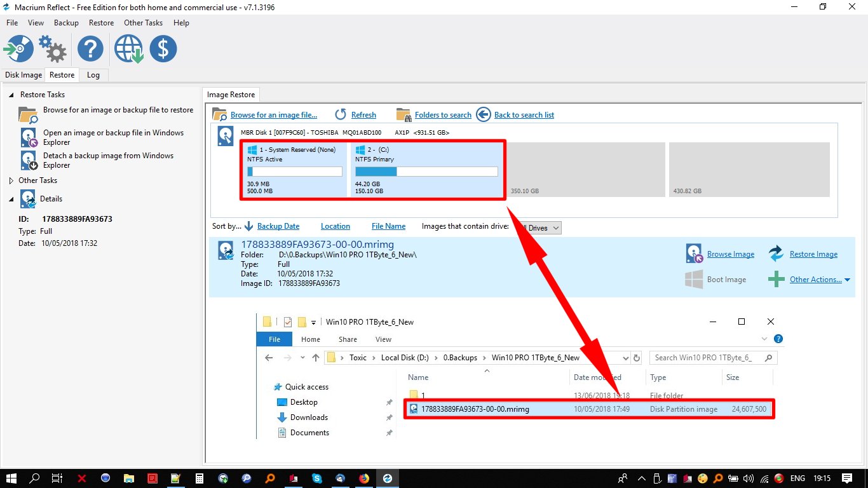Select Documents in Explorer navigation pane
This screenshot has width=868, height=488.
coord(309,433)
